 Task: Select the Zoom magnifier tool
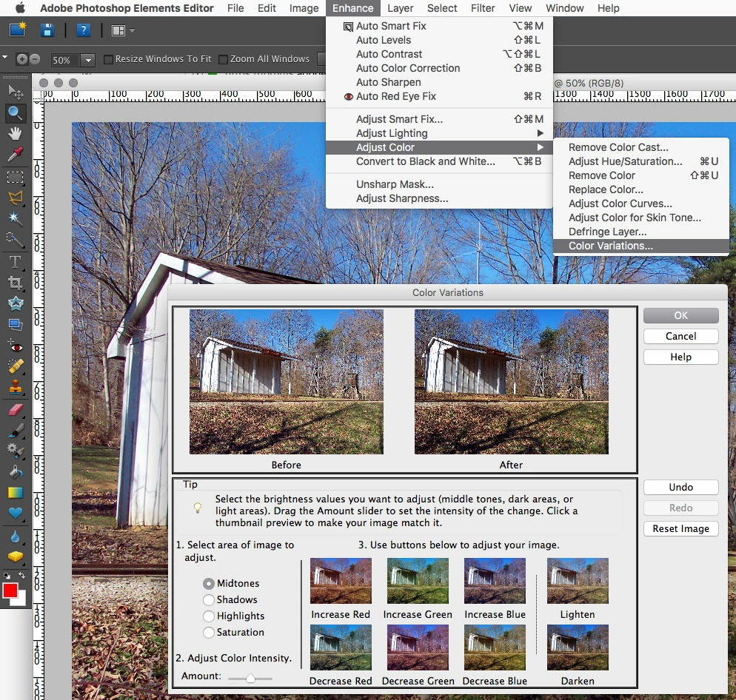pos(15,112)
